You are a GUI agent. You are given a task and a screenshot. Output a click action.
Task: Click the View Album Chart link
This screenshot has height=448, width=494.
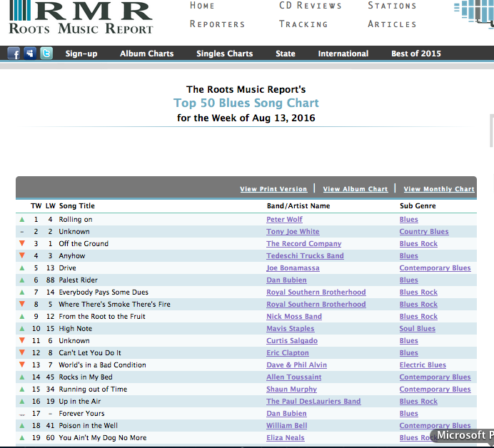(356, 189)
